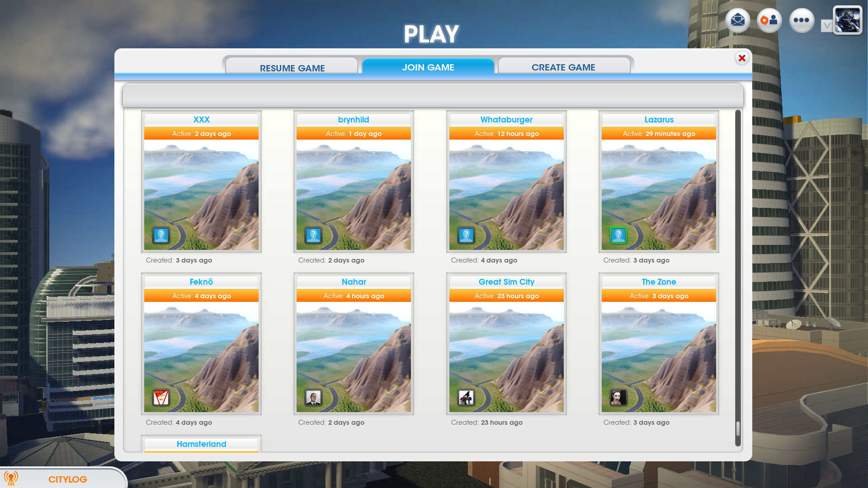This screenshot has width=868, height=488.
Task: Click 'Active: 2 days ago' on XXX
Action: coord(201,134)
